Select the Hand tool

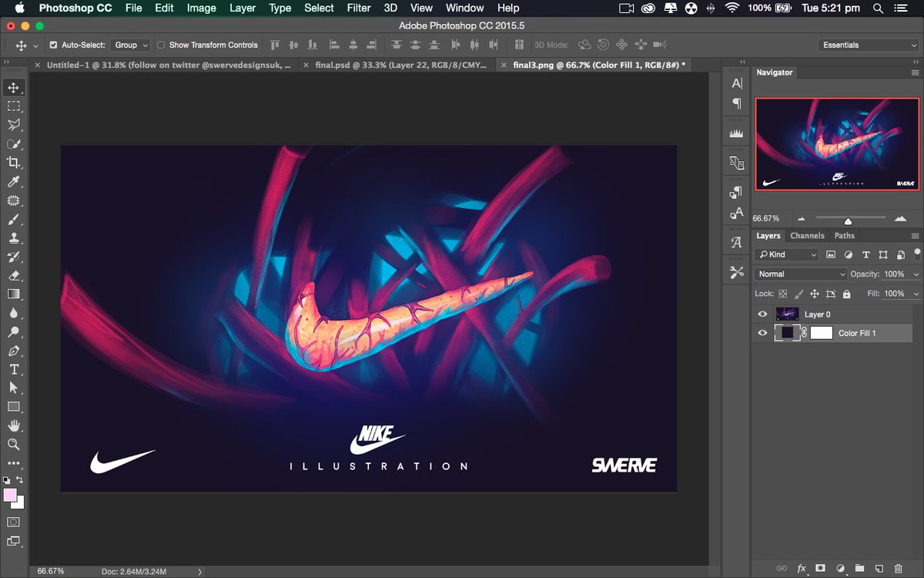click(x=14, y=425)
